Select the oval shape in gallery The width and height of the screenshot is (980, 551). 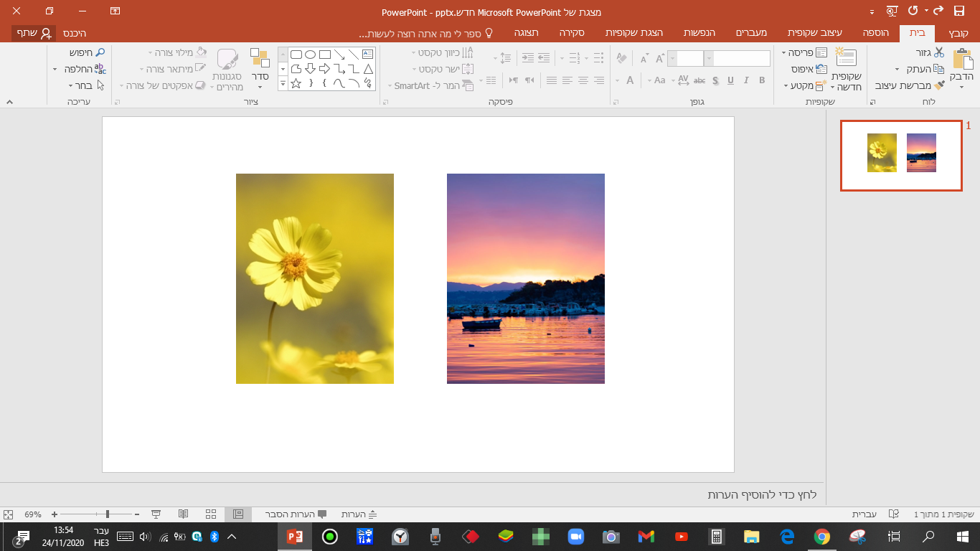311,55
